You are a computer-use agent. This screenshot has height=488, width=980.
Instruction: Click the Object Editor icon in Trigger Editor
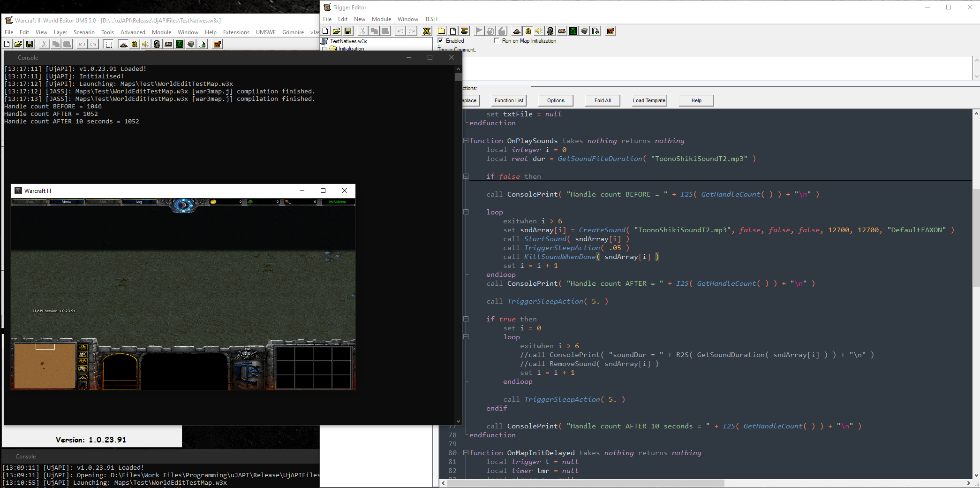pos(550,31)
